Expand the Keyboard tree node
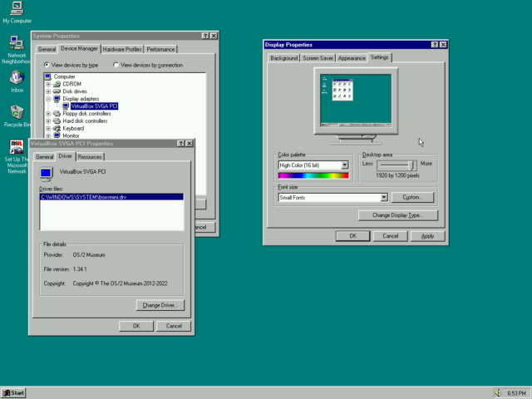This screenshot has height=399, width=532. 48,129
